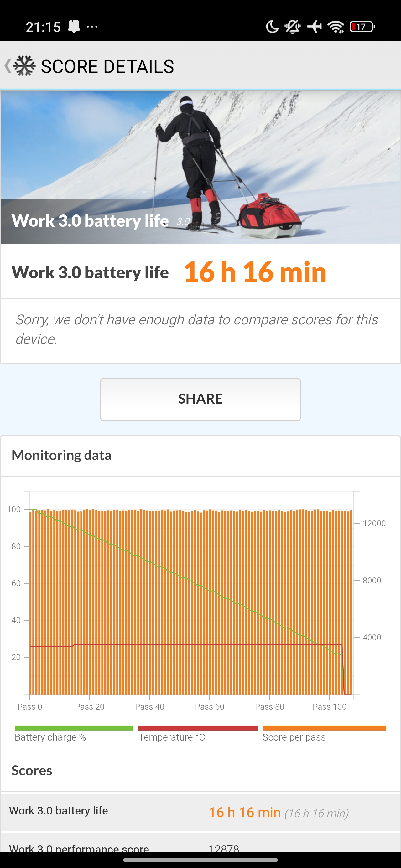Select the Monitoring data section header
The width and height of the screenshot is (401, 868).
(62, 455)
